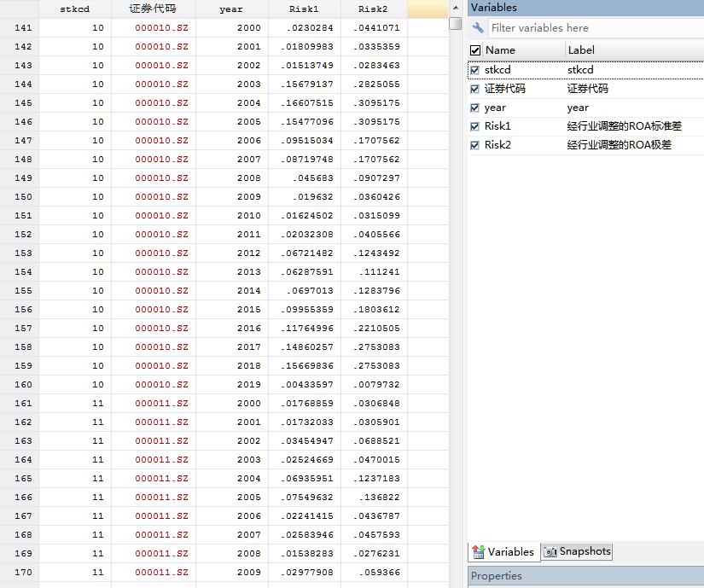The image size is (704, 588).
Task: Click Risk2 cell .0276231
Action: pos(374,554)
